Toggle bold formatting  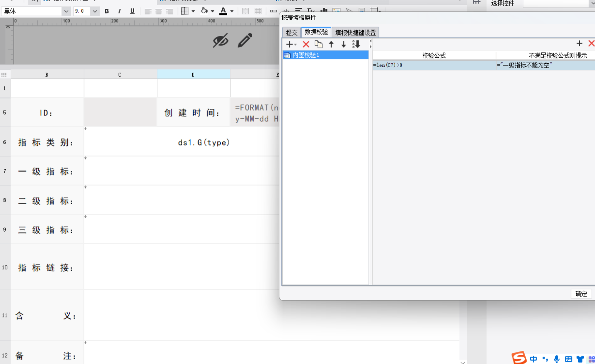(107, 11)
